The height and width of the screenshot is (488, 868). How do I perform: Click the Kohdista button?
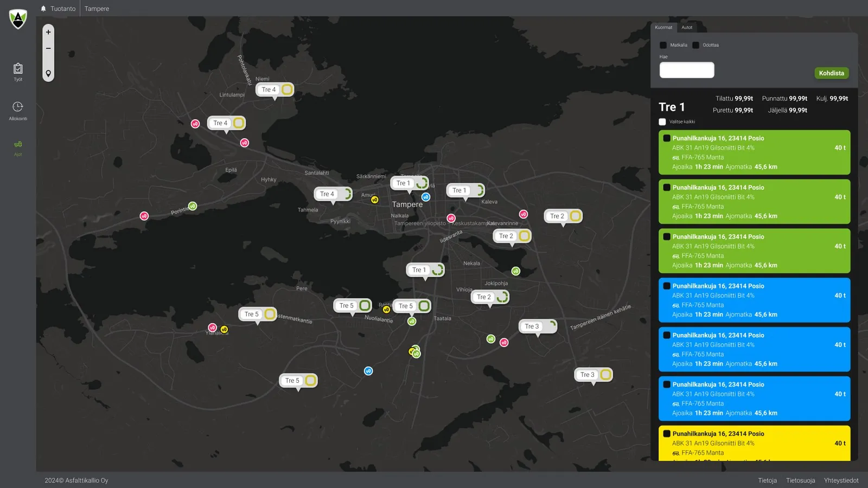(x=832, y=73)
